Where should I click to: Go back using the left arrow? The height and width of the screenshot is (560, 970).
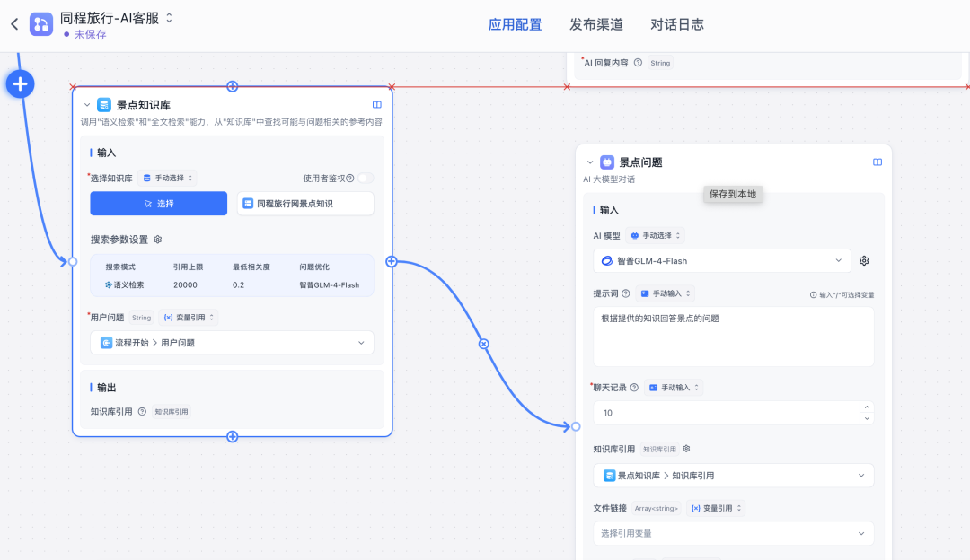tap(15, 25)
